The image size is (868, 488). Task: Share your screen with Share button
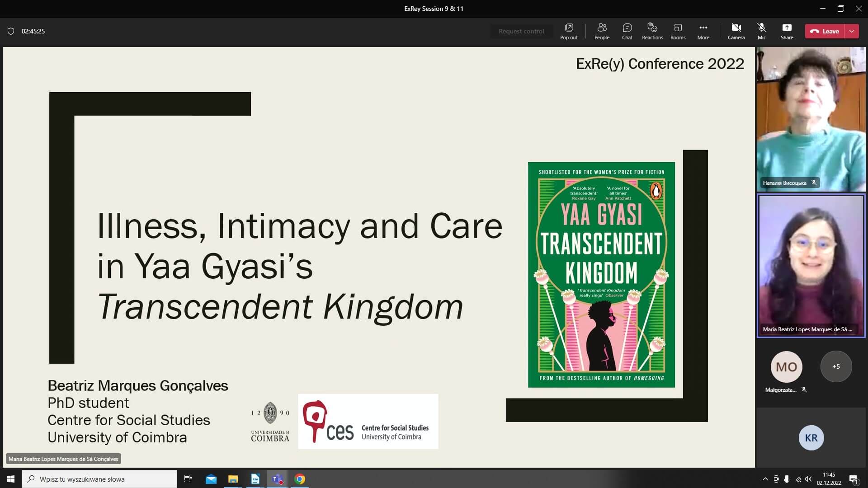click(x=787, y=31)
